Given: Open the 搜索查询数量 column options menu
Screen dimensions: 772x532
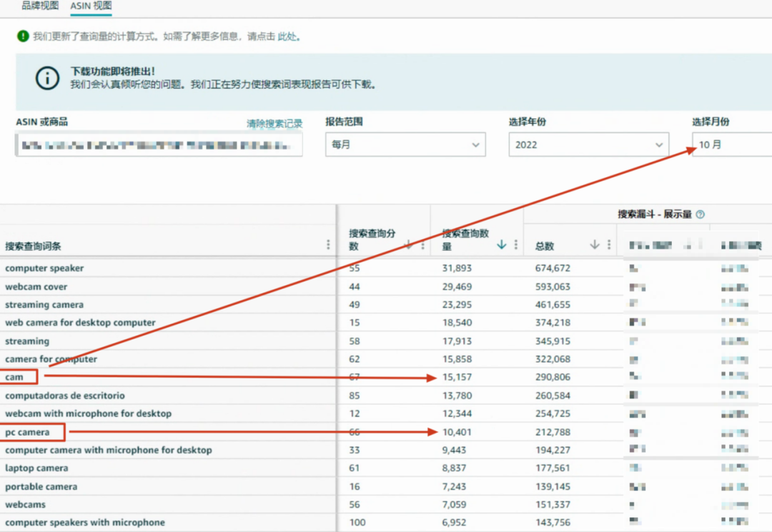Looking at the screenshot, I should (515, 245).
